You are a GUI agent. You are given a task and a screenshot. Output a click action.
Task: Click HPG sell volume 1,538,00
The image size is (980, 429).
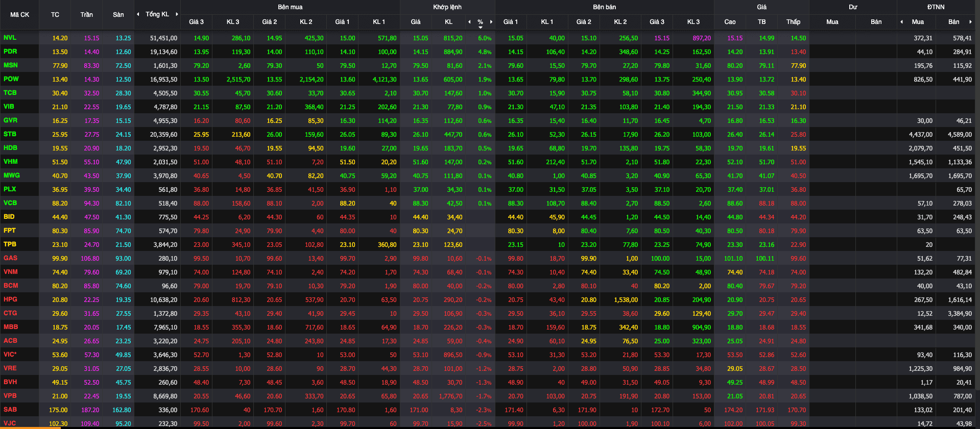pos(626,300)
